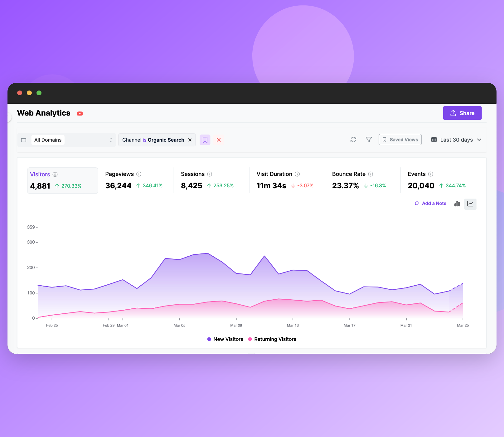Screen dimensions: 504x437
Task: Click the Events info icon
Action: [431, 174]
